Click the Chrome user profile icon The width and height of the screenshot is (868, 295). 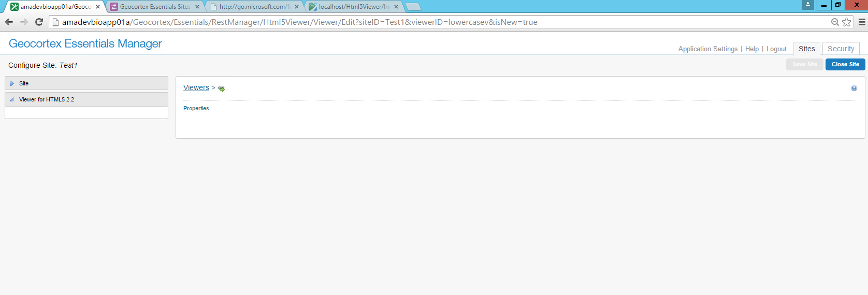pyautogui.click(x=808, y=5)
